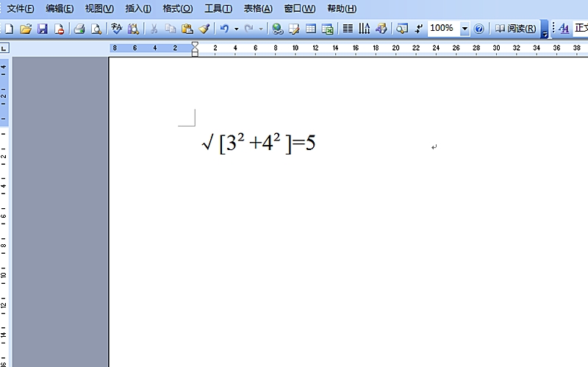Open print preview with magnifier page icon
588x367 pixels.
pos(96,29)
